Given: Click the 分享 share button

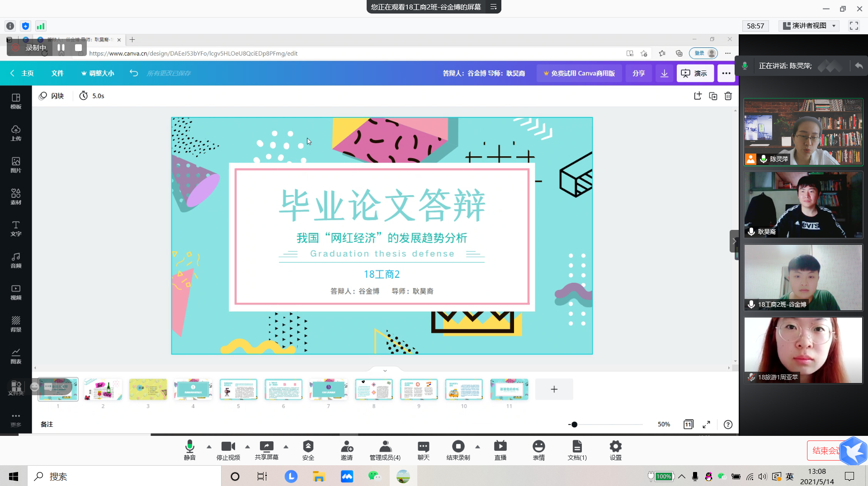Looking at the screenshot, I should point(638,73).
